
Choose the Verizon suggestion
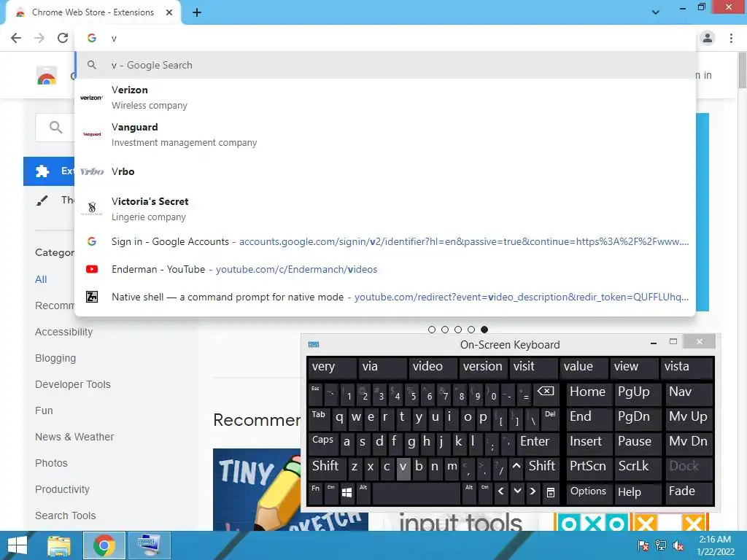385,98
